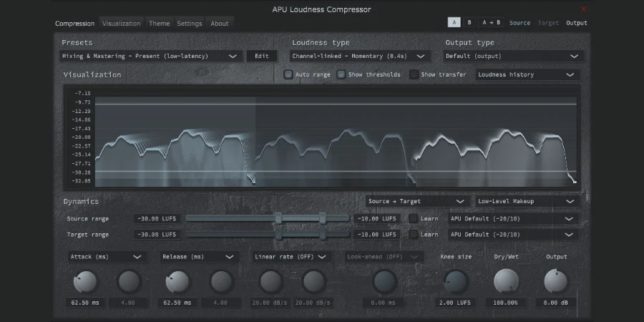Open the Loudness type dropdown
The height and width of the screenshot is (322, 644).
coord(360,56)
